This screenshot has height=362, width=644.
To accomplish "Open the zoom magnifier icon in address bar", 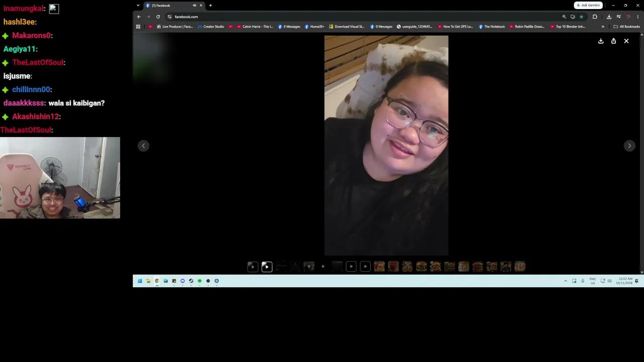I will (x=564, y=17).
